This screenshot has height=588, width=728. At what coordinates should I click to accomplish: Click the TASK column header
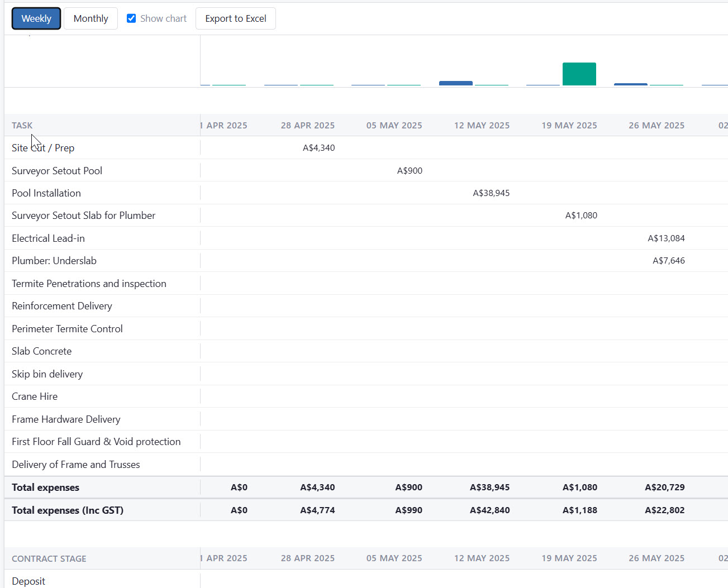22,126
